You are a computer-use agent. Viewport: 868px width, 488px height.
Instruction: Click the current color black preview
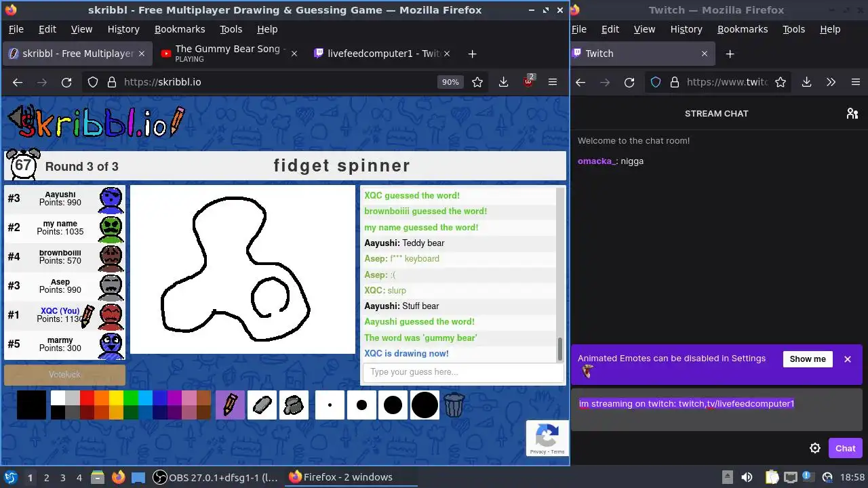pos(31,405)
